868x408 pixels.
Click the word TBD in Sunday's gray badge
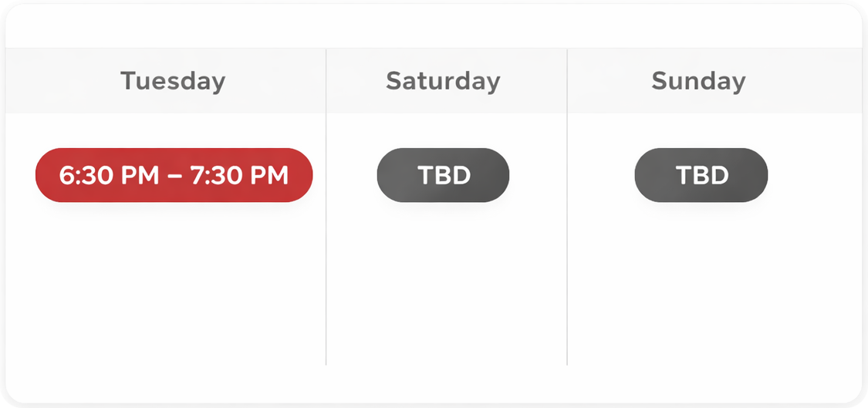point(702,175)
